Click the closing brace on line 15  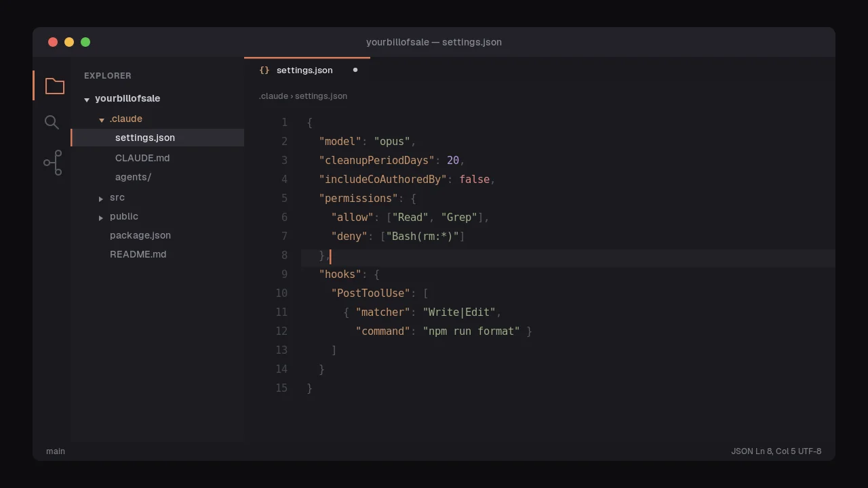pyautogui.click(x=310, y=388)
